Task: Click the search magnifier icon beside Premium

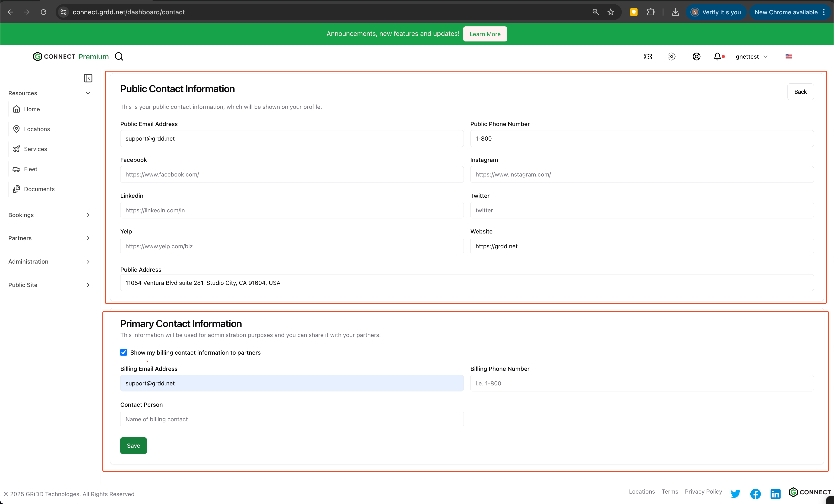Action: (x=119, y=57)
